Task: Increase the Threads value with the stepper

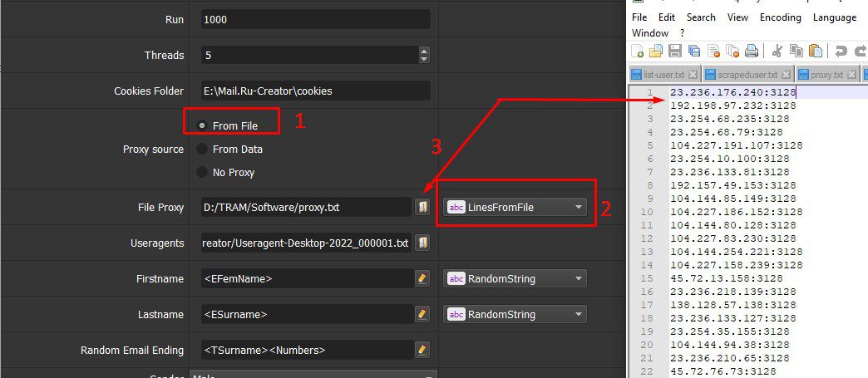Action: coord(424,51)
